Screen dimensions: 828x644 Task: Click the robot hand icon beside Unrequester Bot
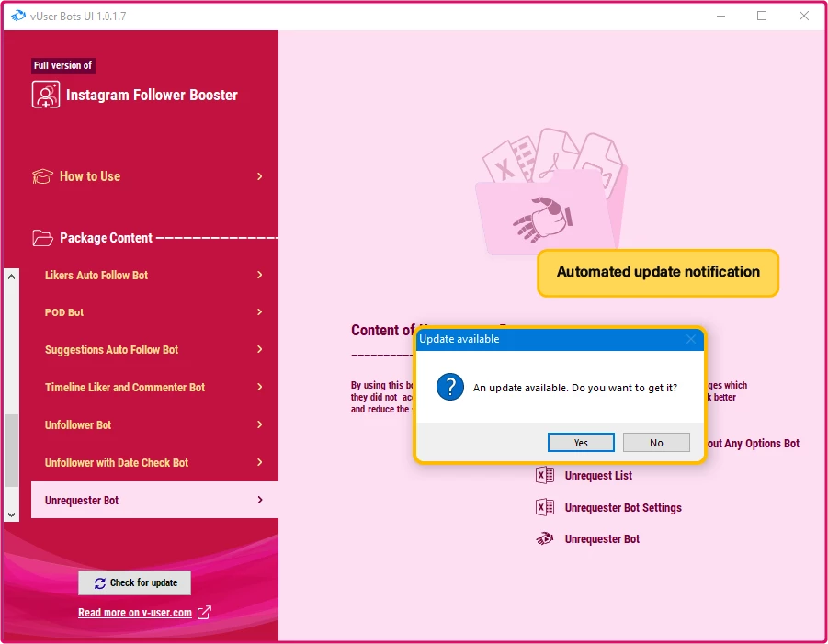tap(545, 539)
